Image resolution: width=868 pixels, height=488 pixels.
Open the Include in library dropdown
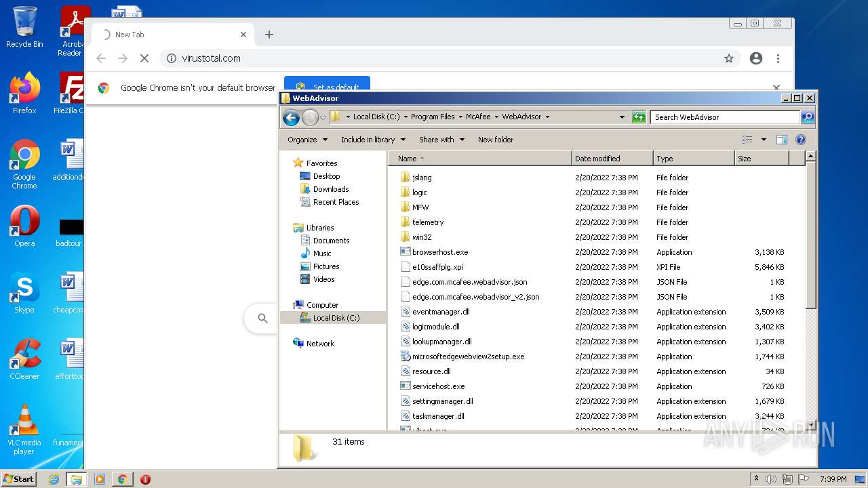tap(373, 140)
